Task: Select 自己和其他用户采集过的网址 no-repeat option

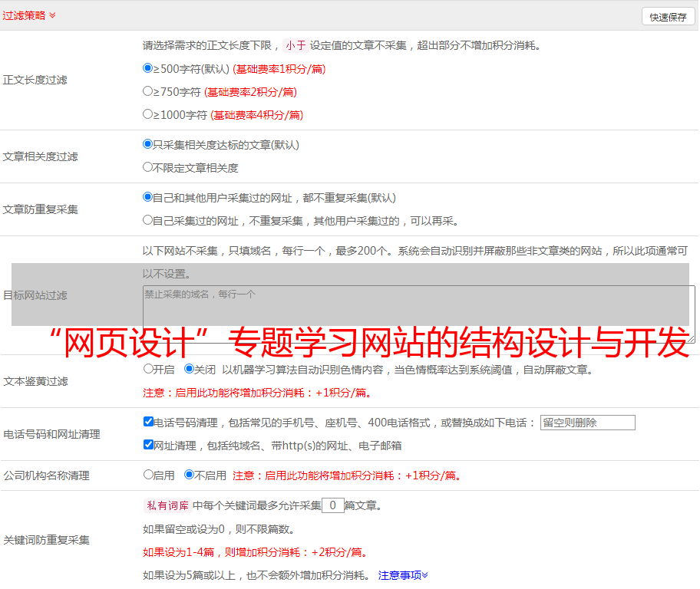Action: pos(148,197)
